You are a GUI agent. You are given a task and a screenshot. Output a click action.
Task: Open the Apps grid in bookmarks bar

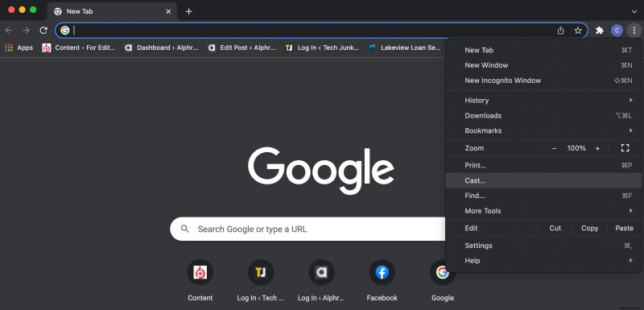[19, 48]
